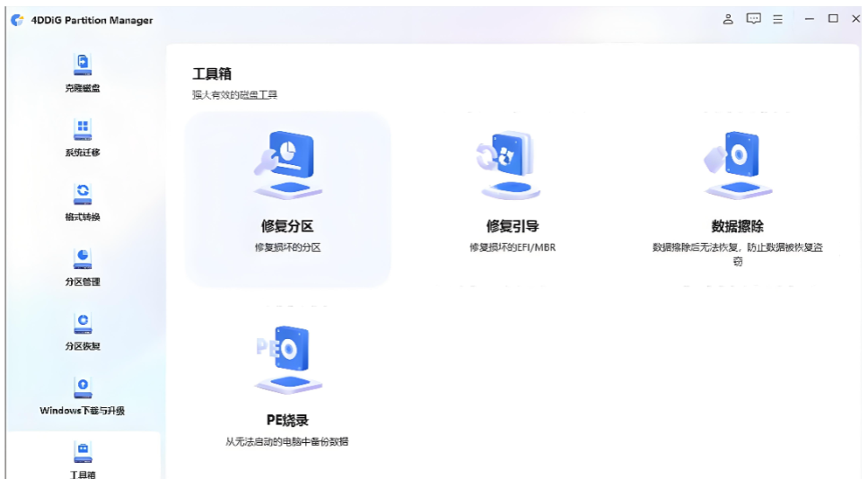Click the 修复引导 boot repair icon
868x479 pixels.
(x=509, y=165)
